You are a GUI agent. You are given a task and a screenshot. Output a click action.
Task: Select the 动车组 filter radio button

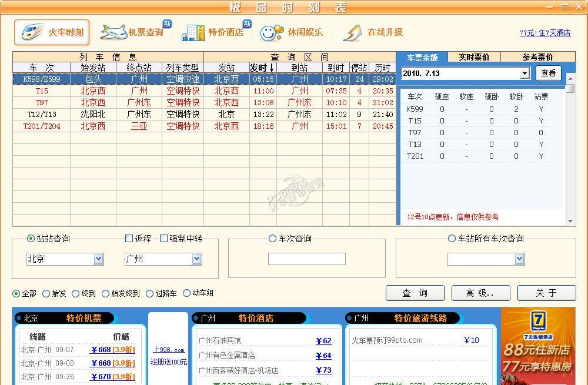[186, 293]
